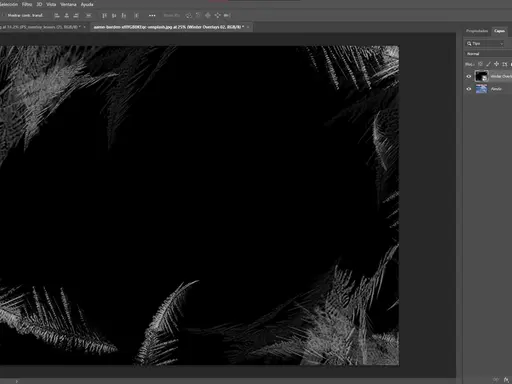
Task: Click the frost overlay canvas image
Action: coord(199,205)
